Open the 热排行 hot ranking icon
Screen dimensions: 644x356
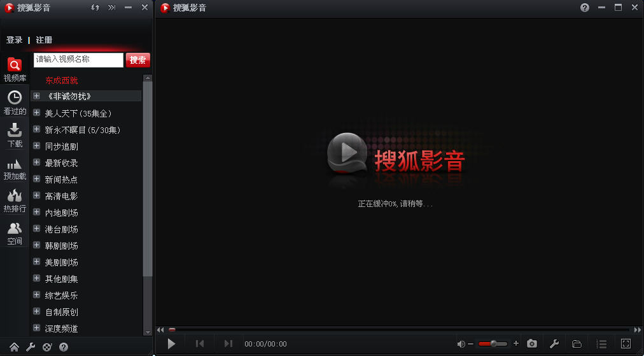tap(15, 201)
